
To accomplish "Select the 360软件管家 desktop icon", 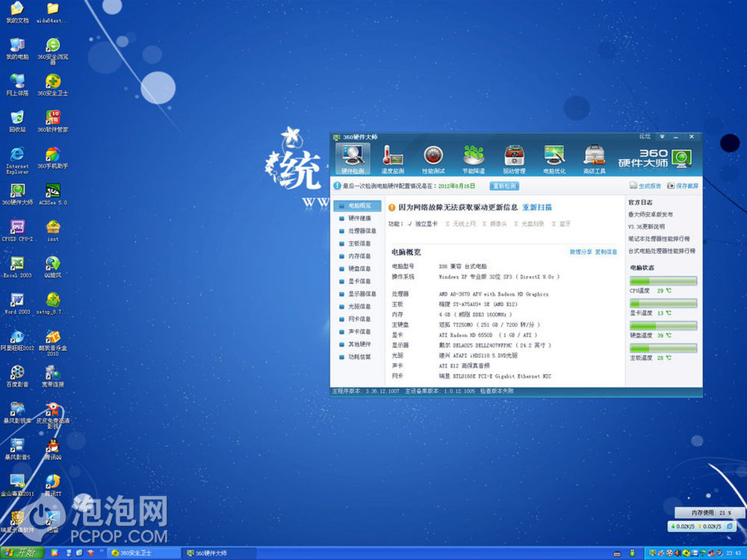I will click(53, 122).
